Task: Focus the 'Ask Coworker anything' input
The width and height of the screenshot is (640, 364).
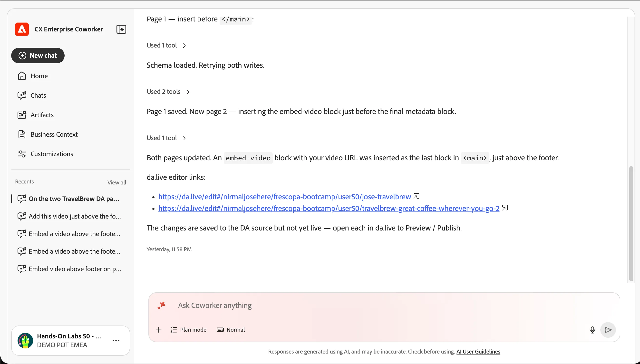Action: point(384,305)
